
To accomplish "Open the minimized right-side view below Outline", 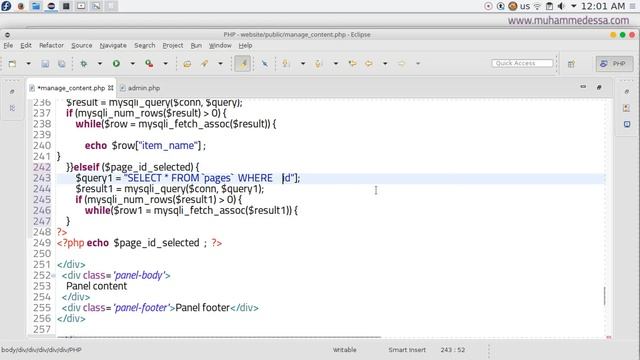I will coord(627,124).
